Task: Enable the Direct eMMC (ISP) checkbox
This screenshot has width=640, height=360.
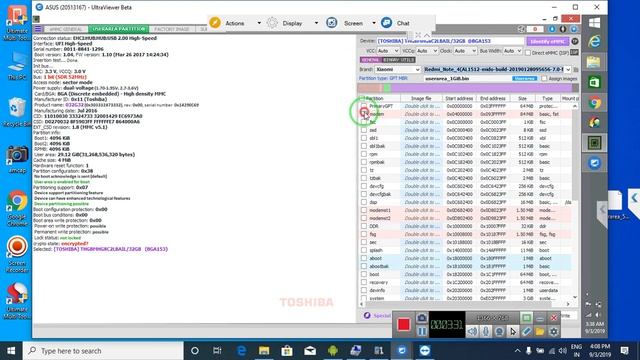Action: [x=528, y=53]
